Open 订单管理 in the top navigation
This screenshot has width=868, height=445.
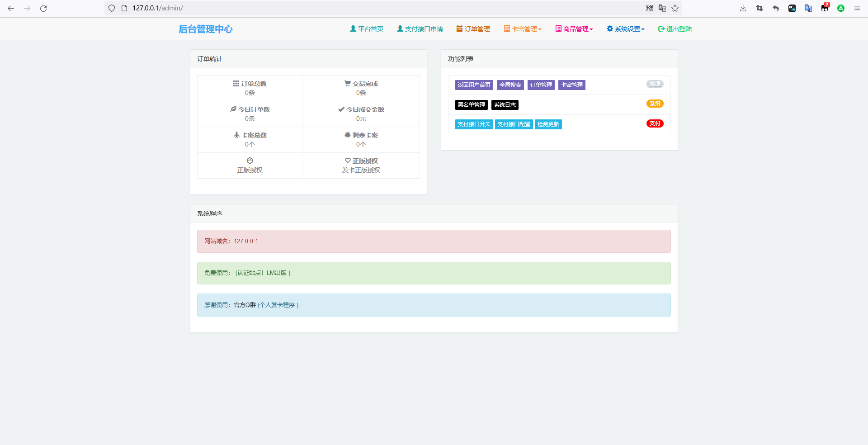(473, 29)
